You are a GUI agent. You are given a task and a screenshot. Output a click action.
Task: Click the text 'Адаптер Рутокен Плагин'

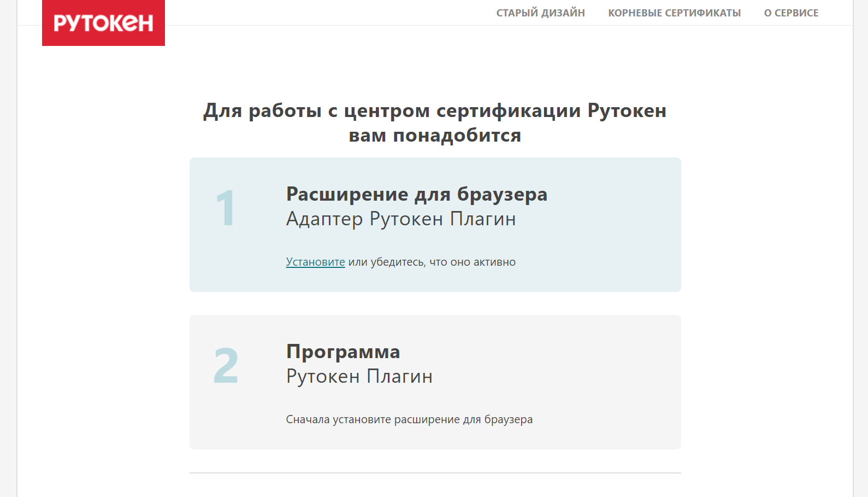click(401, 219)
